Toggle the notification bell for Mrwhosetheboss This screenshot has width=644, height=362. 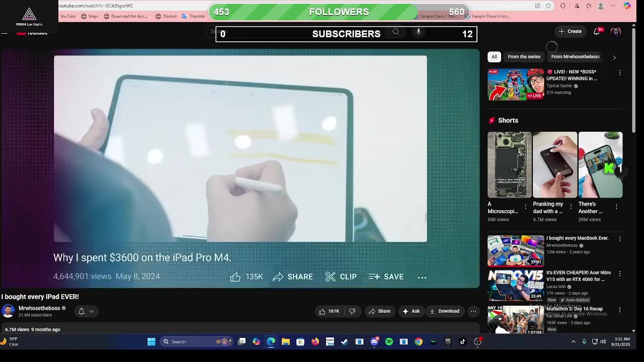[x=82, y=311]
